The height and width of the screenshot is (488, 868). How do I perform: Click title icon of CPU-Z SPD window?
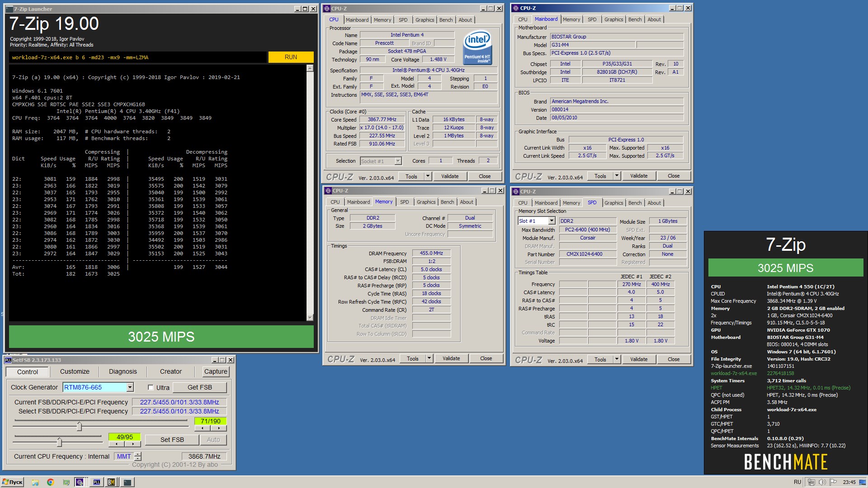click(515, 192)
